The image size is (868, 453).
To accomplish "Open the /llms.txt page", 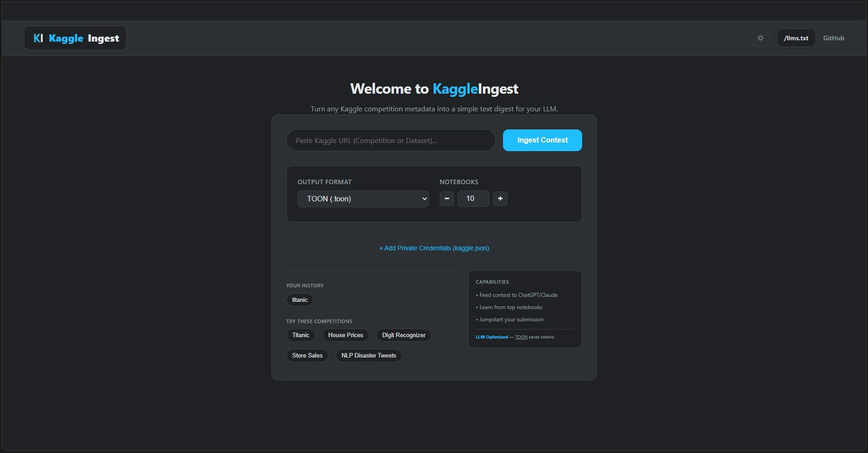I will coord(796,38).
